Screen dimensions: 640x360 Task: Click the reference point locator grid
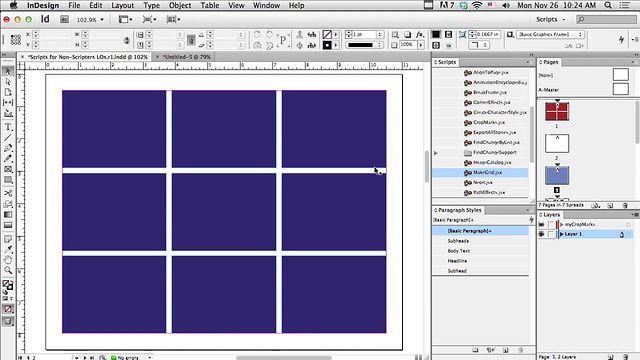tap(16, 40)
